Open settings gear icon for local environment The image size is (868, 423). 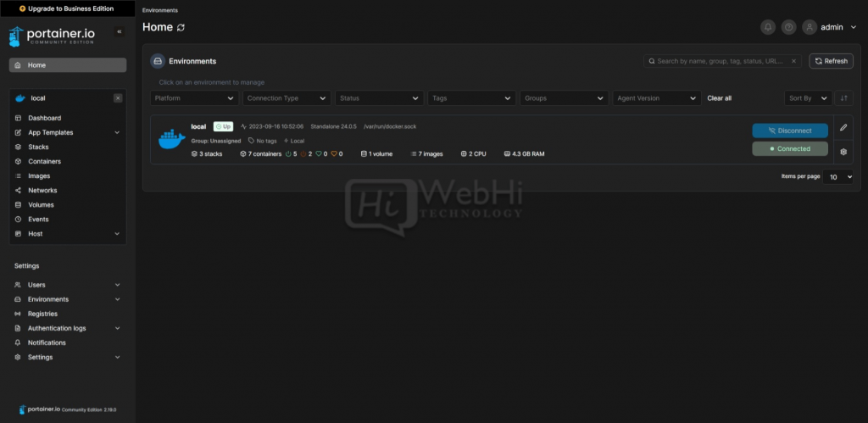coord(843,153)
